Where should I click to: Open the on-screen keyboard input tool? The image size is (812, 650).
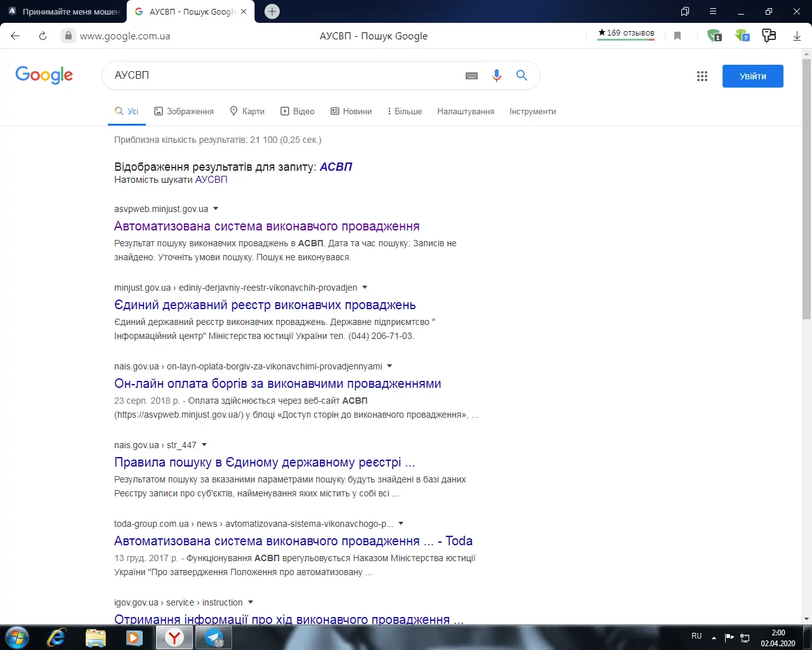point(471,76)
